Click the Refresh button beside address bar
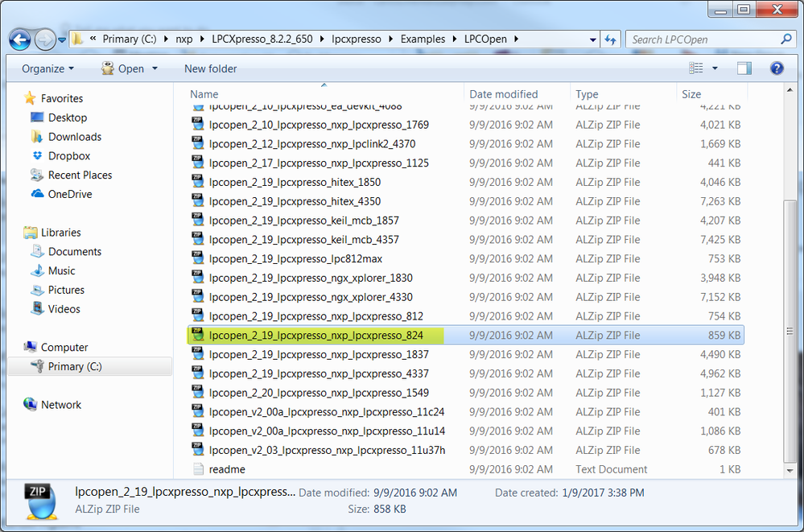Viewport: 804px width, 532px height. 610,39
